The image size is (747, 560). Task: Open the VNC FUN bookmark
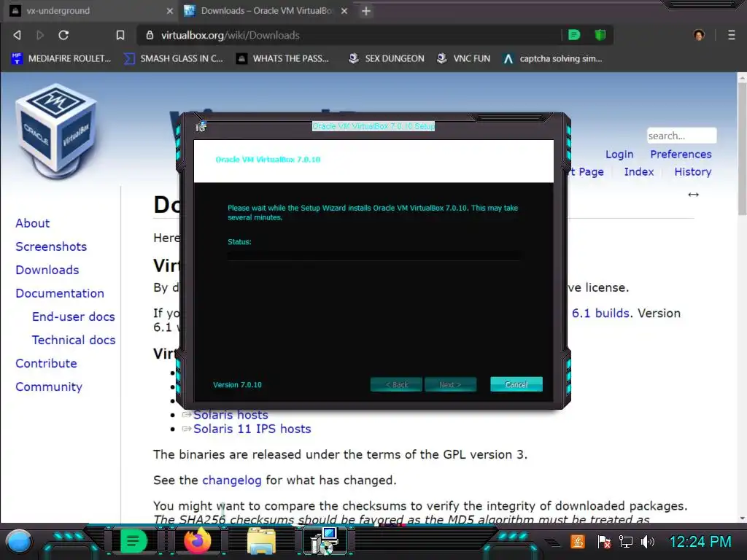pyautogui.click(x=463, y=58)
